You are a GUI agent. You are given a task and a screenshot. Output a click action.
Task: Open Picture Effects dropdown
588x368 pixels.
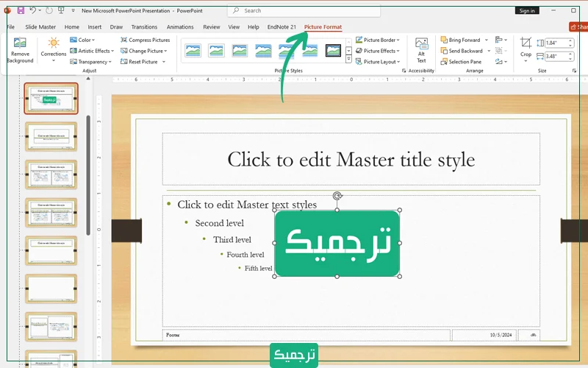click(x=378, y=51)
